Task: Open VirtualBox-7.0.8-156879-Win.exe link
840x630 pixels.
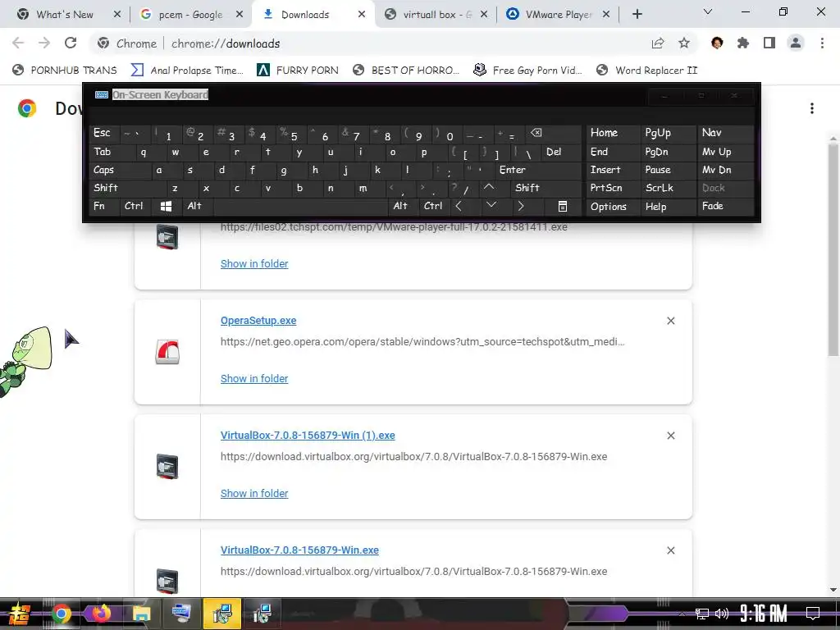Action: coord(299,550)
